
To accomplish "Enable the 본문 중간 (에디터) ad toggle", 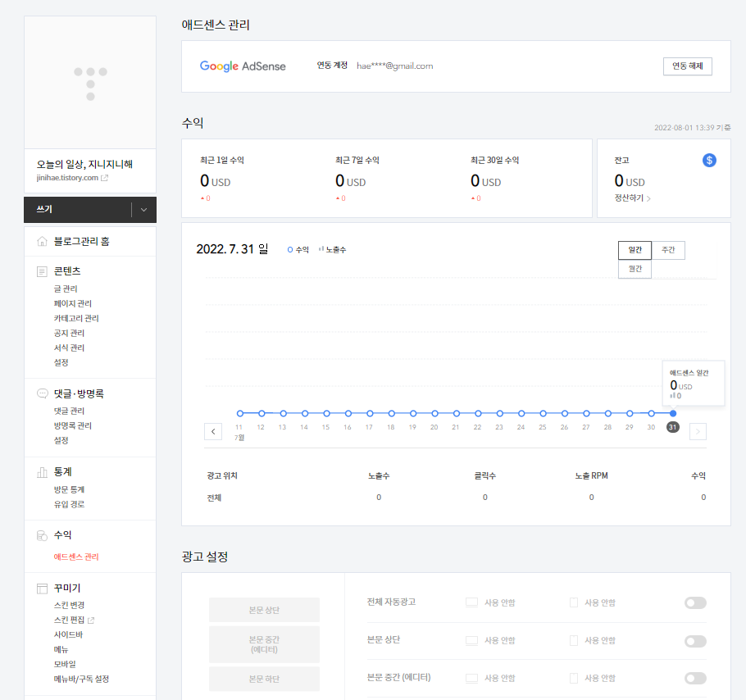I will [x=695, y=678].
